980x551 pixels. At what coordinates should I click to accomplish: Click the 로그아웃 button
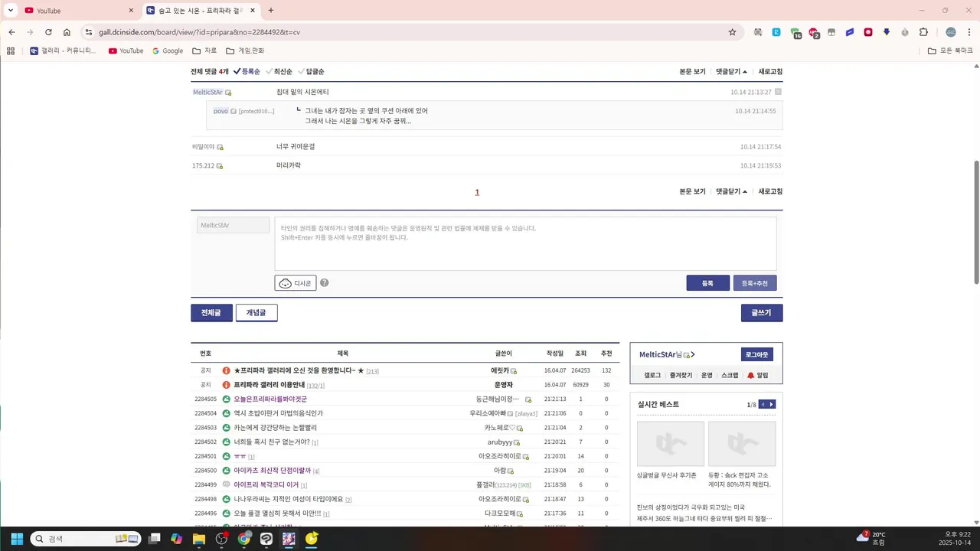[757, 354]
